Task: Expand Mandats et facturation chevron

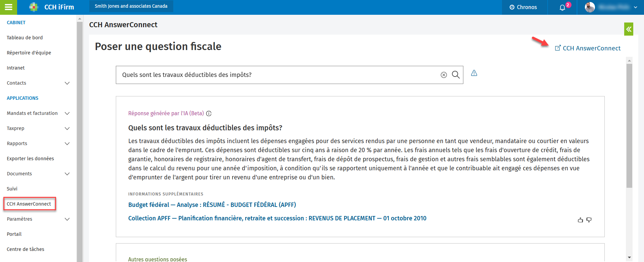Action: coord(67,113)
